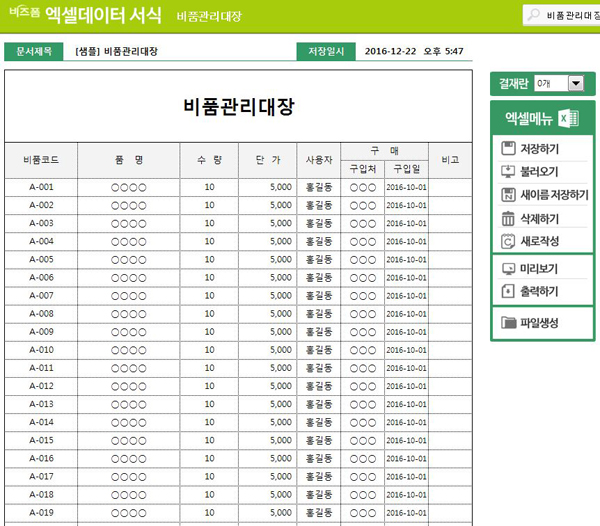Click user 홍길동 in row A-017

click(x=318, y=477)
